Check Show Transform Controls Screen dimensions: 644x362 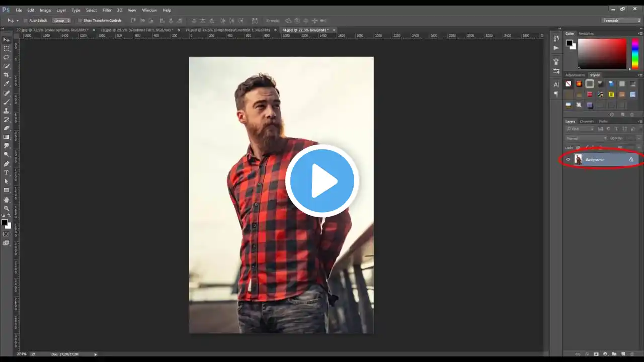79,21
